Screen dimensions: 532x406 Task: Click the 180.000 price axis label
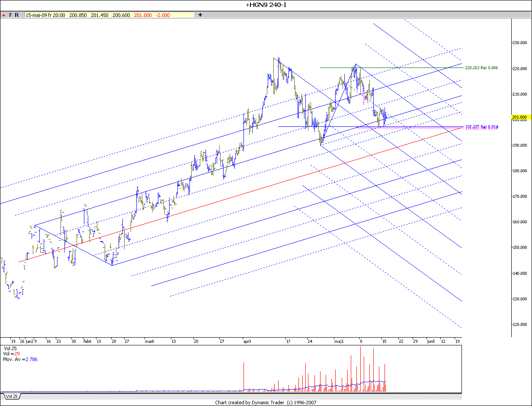[520, 171]
